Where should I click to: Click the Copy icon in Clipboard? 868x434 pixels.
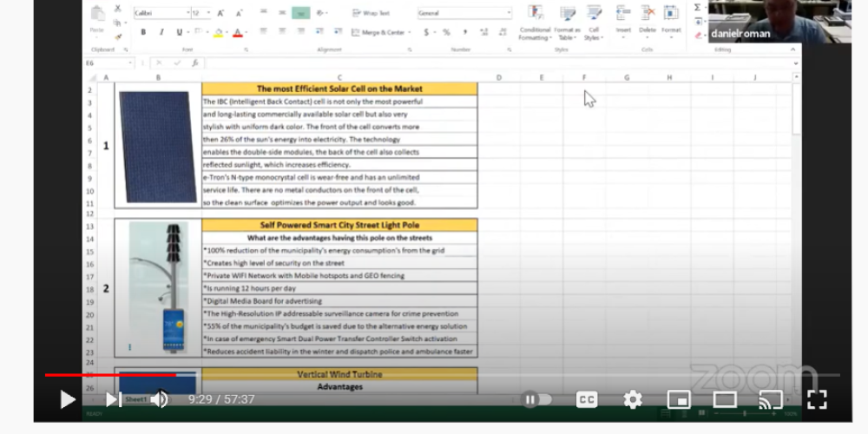(x=117, y=23)
